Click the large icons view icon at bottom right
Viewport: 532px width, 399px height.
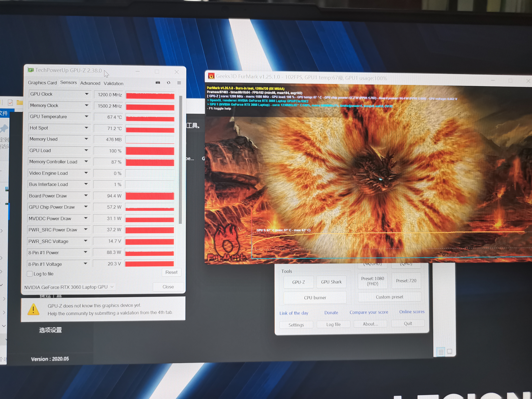449,351
